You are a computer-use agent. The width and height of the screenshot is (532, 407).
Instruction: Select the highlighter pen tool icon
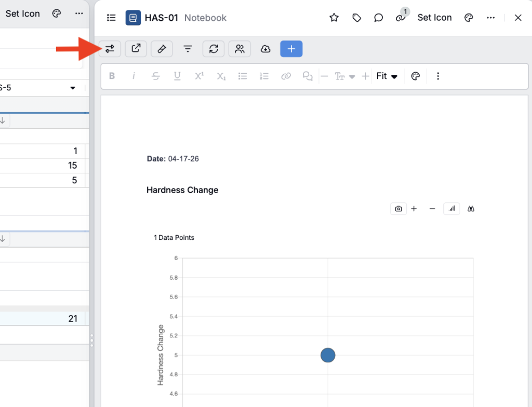[162, 49]
